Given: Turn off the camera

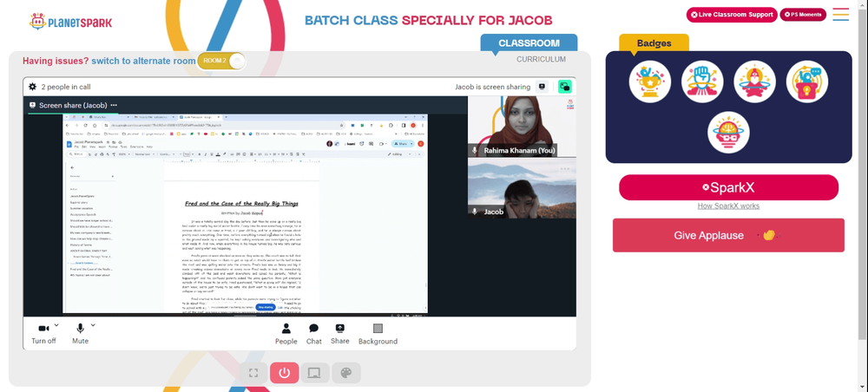Looking at the screenshot, I should [43, 333].
